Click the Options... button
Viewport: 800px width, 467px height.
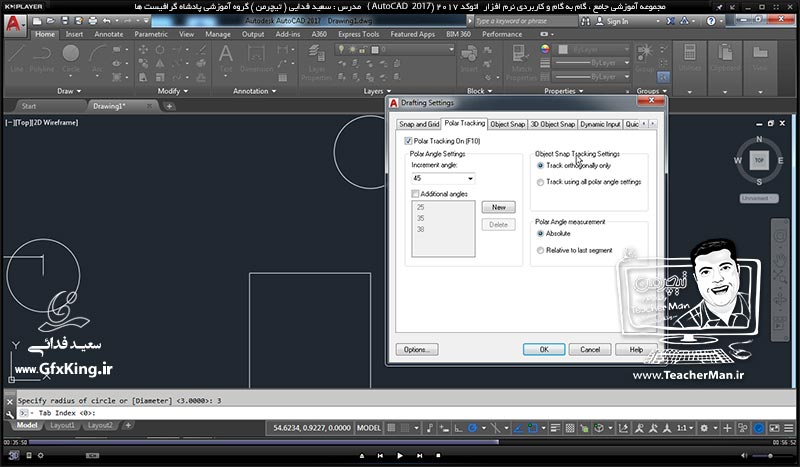point(417,350)
